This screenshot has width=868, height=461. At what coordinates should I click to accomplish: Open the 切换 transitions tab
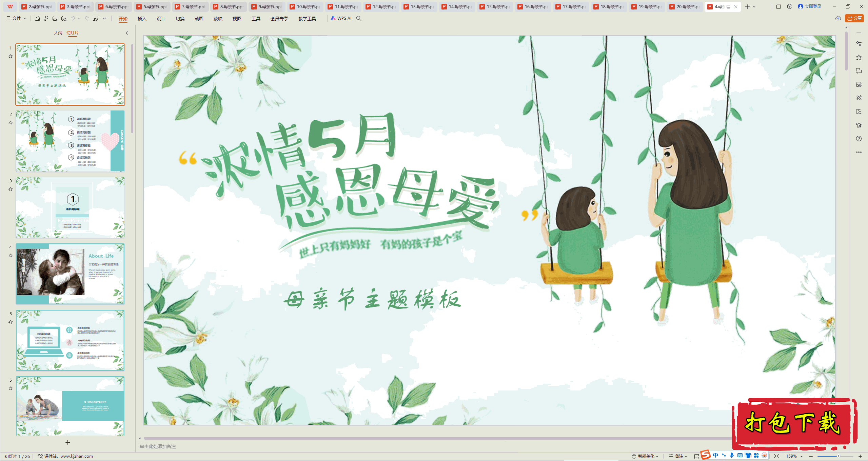coord(180,18)
